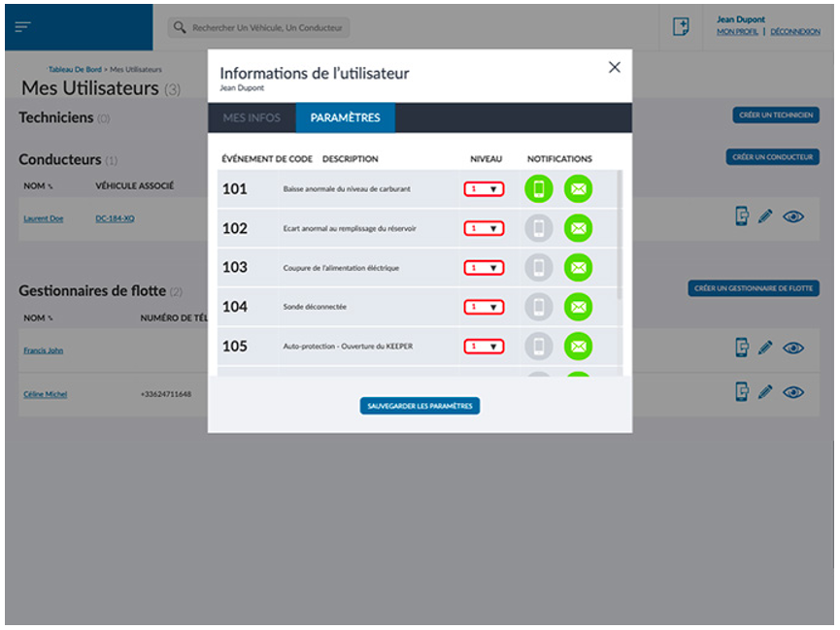Click the Déconnexion link

coord(795,32)
